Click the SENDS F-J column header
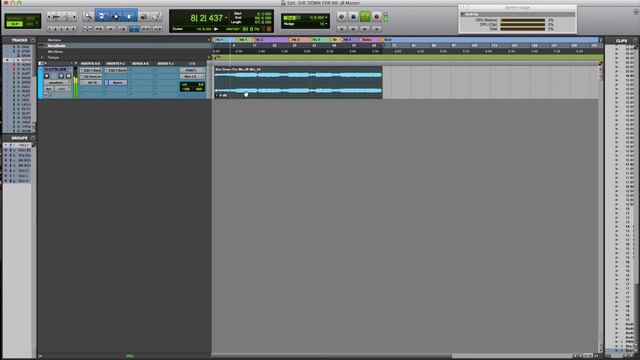The height and width of the screenshot is (360, 640). click(x=165, y=64)
